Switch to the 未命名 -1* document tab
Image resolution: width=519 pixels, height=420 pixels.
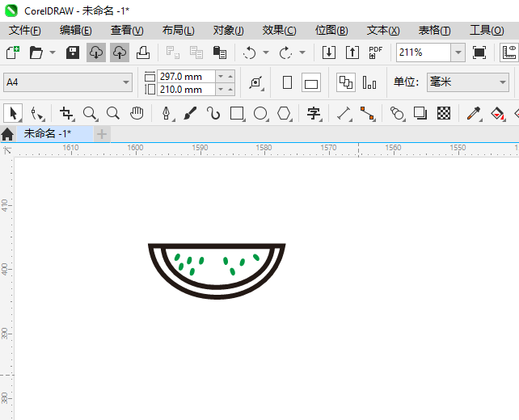pyautogui.click(x=55, y=134)
